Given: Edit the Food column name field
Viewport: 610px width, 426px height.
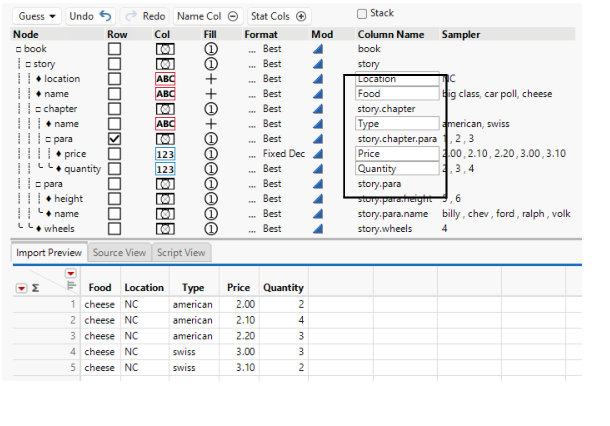Looking at the screenshot, I should tap(397, 93).
